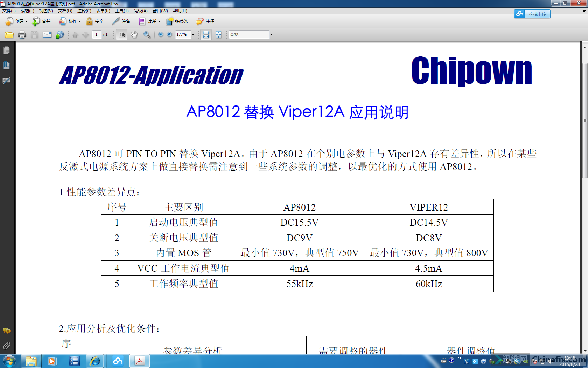Open the Attachments paperclip panel
The height and width of the screenshot is (368, 588).
[x=6, y=346]
